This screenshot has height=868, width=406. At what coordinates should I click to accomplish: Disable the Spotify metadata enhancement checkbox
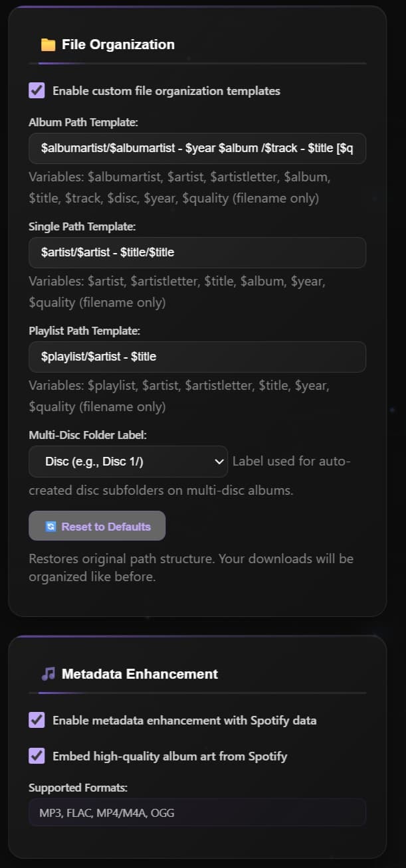(37, 720)
